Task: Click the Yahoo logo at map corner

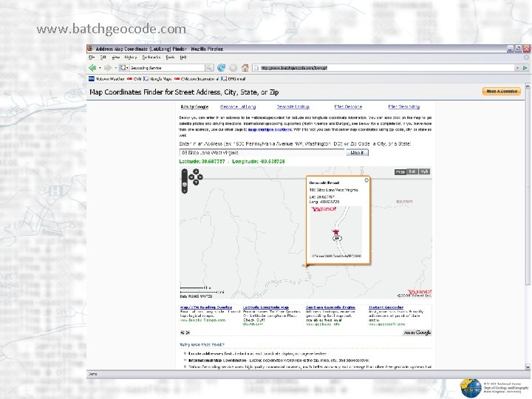Action: point(420,292)
